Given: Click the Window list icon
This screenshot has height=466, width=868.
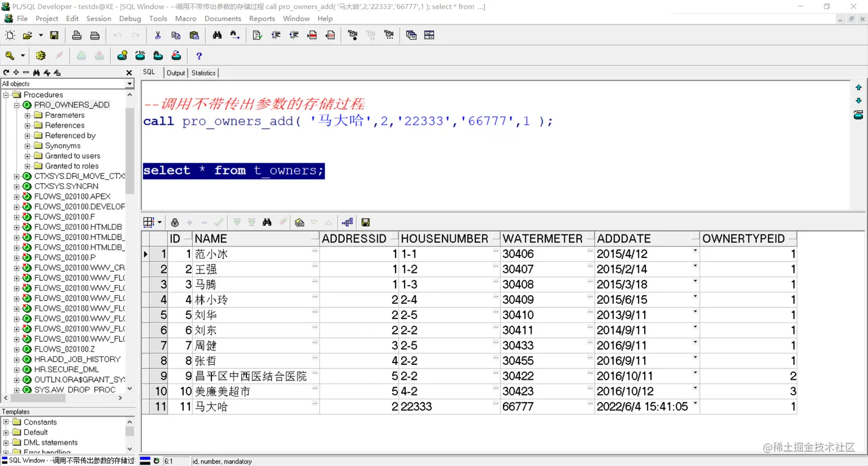Looking at the screenshot, I should pyautogui.click(x=411, y=36).
